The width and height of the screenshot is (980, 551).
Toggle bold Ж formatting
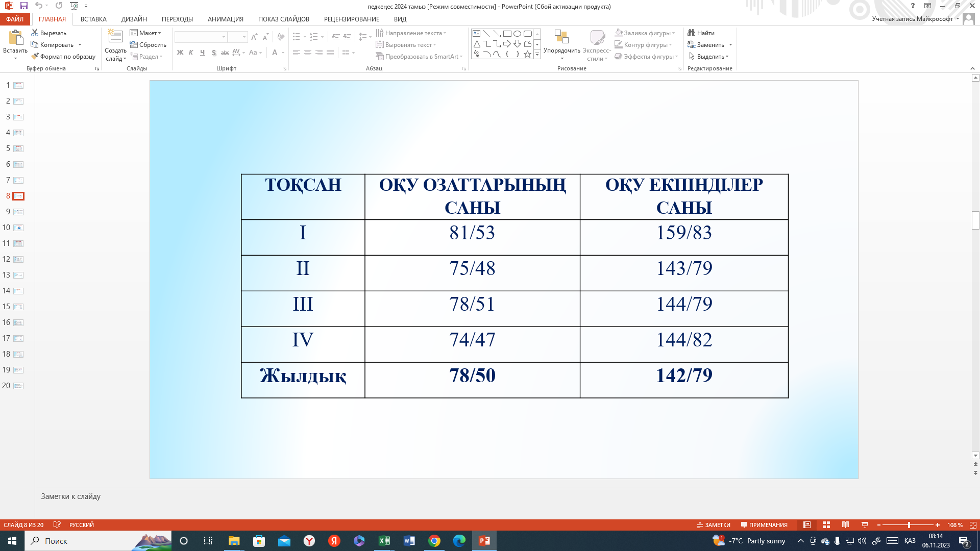point(180,53)
